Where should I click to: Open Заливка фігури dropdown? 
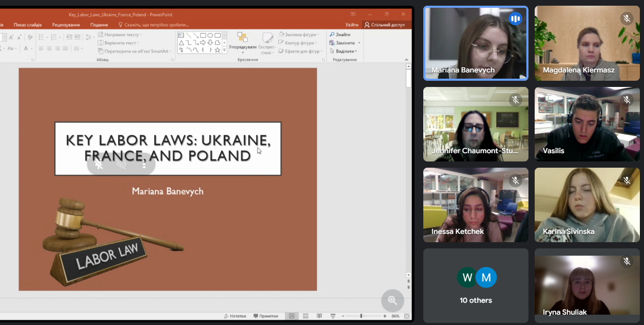(298, 35)
